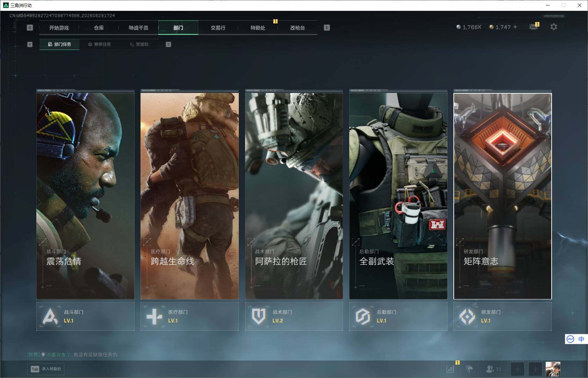Open the settings gear icon
This screenshot has height=378, width=588.
553,27
